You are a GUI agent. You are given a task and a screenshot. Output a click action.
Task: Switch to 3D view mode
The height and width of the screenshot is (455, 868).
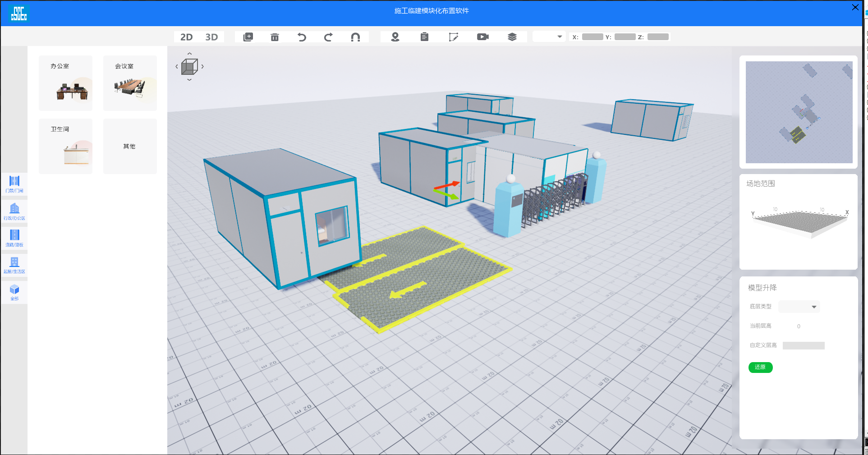point(211,37)
